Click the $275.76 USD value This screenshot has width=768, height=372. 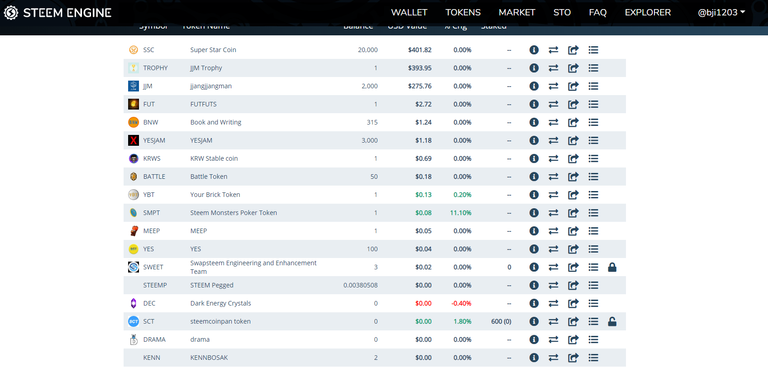[x=420, y=86]
